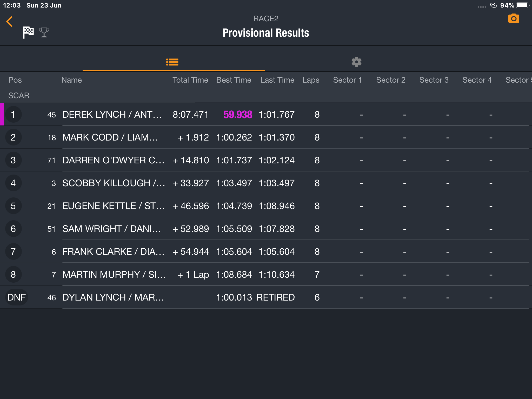Select Martin Murphy row
532x399 pixels.
tap(266, 274)
